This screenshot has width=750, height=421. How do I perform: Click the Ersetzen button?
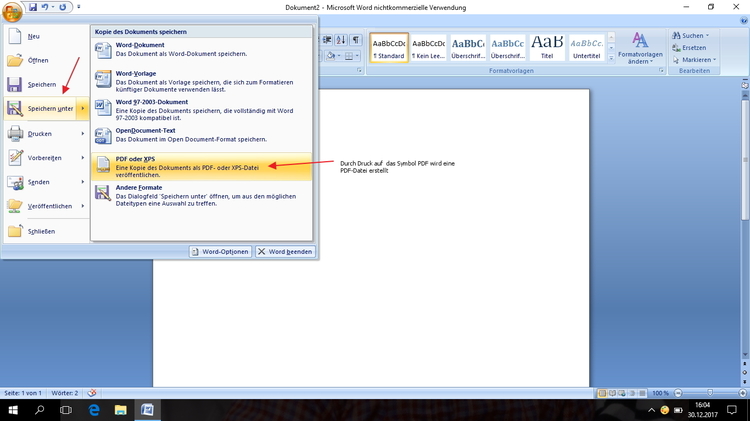[689, 48]
